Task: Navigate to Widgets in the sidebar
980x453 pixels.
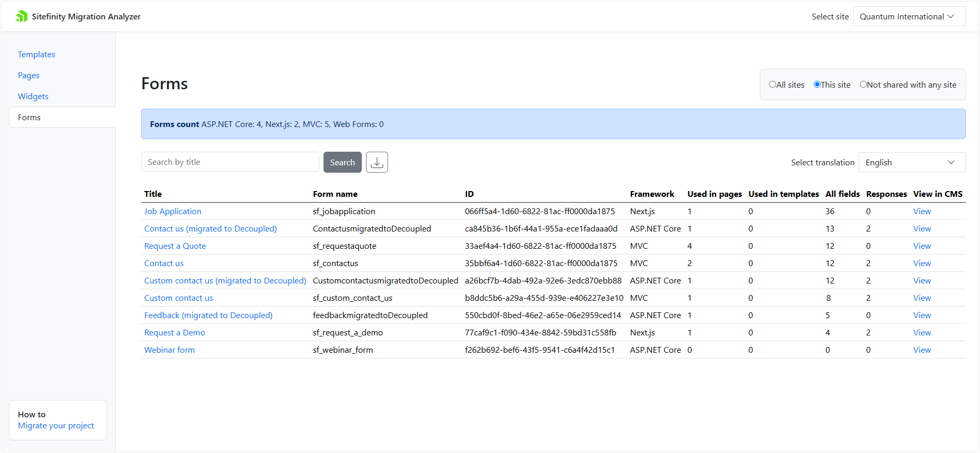Action: click(x=33, y=96)
